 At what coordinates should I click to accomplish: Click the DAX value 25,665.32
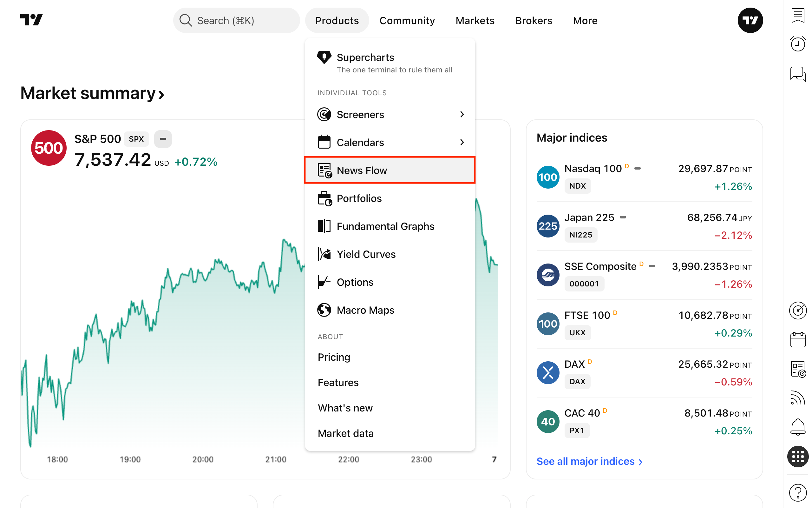[x=703, y=364]
